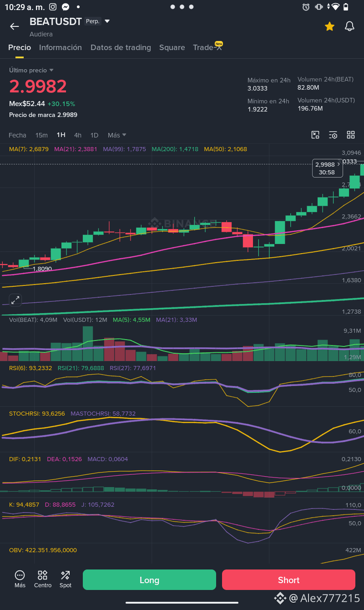This screenshot has height=610, width=364.
Task: Open the Precio tab
Action: (x=20, y=47)
